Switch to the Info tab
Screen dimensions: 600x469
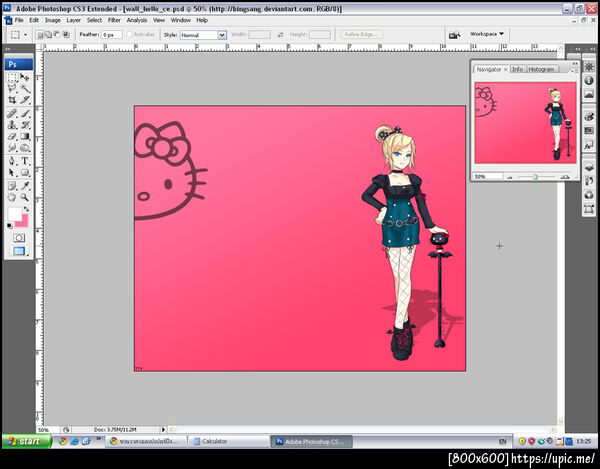(x=517, y=69)
